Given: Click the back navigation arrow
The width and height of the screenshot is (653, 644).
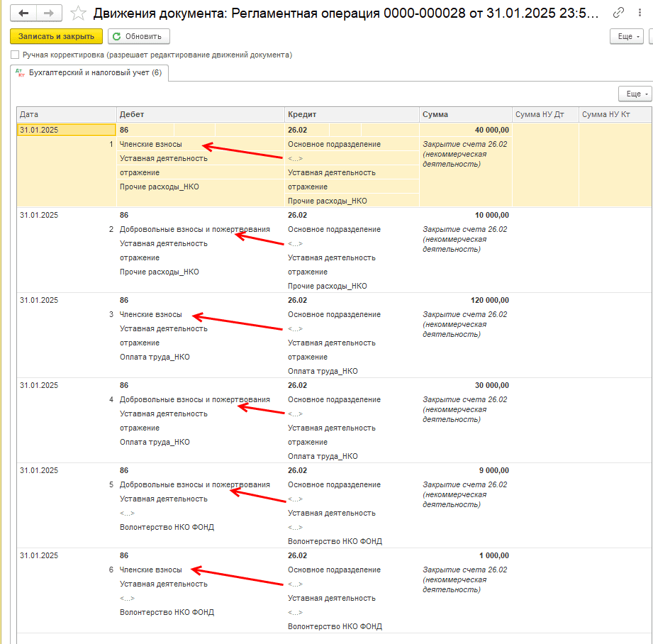Looking at the screenshot, I should (x=24, y=13).
